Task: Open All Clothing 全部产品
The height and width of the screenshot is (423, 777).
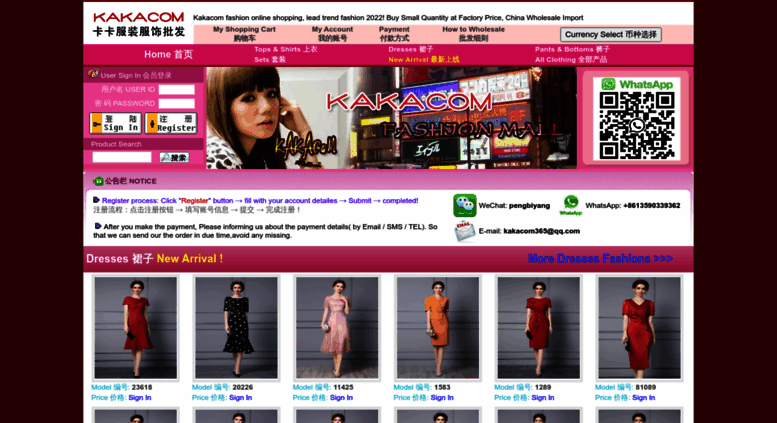Action: pos(571,59)
